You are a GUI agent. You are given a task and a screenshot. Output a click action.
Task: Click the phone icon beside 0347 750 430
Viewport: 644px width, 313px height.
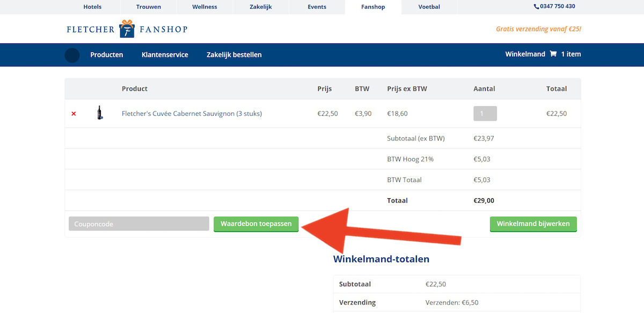[536, 6]
